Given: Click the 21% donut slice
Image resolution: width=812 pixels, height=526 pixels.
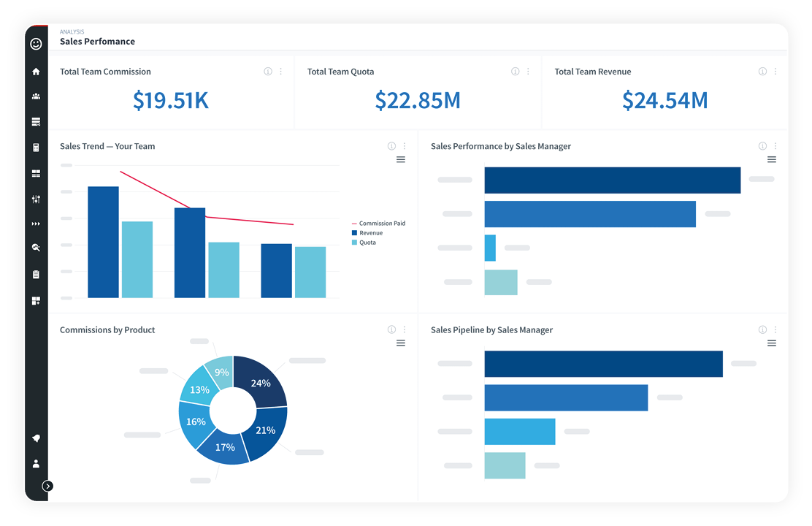Looking at the screenshot, I should coord(267,431).
